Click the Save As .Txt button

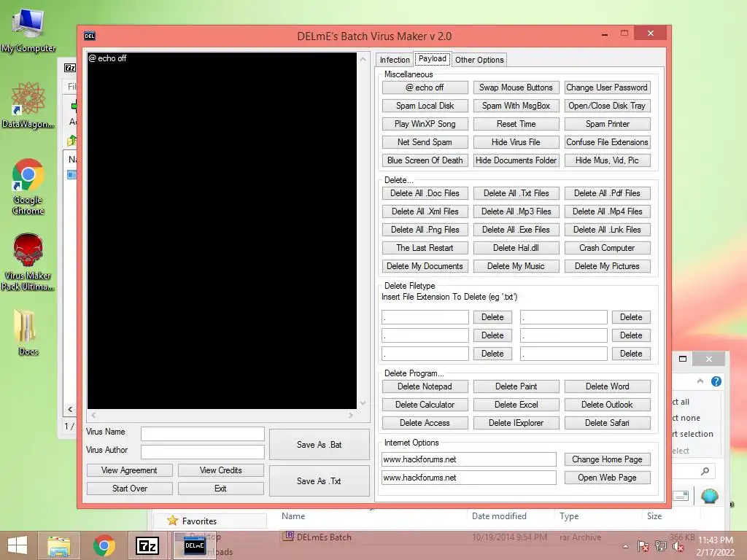click(x=320, y=481)
